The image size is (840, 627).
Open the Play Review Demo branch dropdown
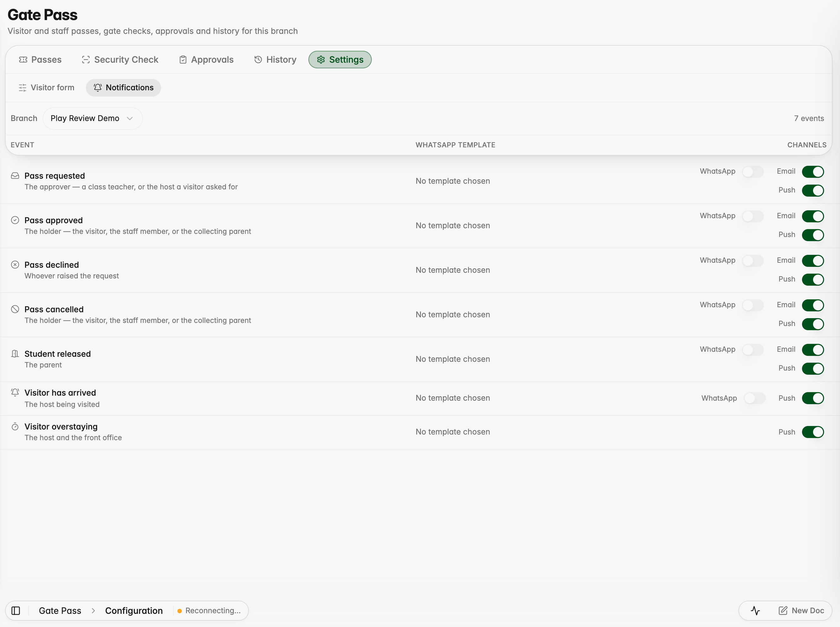coord(92,119)
